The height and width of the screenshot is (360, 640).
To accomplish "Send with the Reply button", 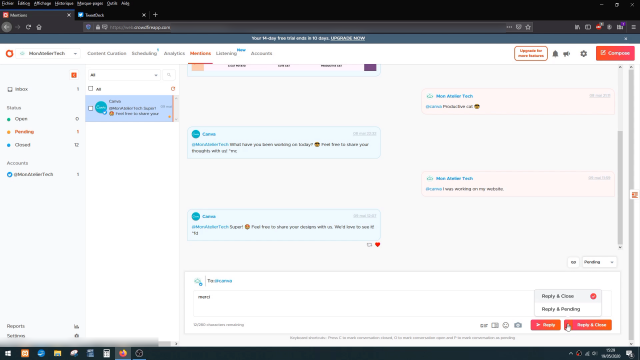I will (545, 325).
